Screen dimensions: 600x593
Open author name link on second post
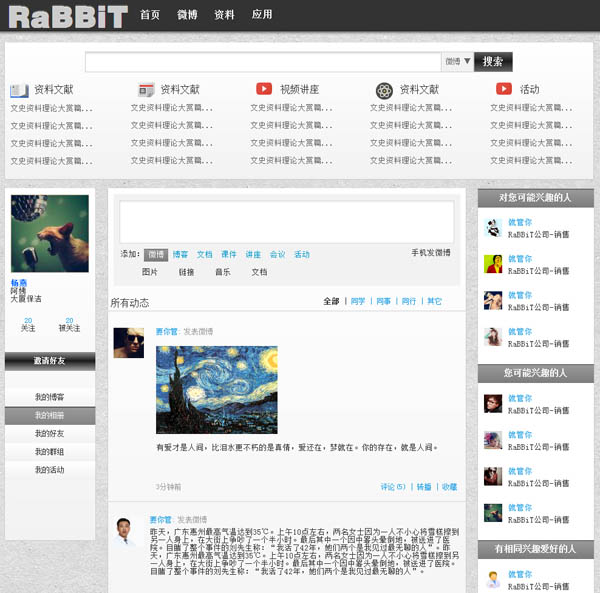(x=160, y=520)
